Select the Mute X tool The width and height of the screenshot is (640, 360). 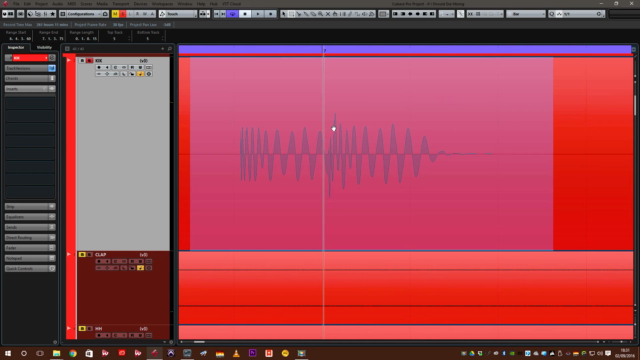(328, 14)
